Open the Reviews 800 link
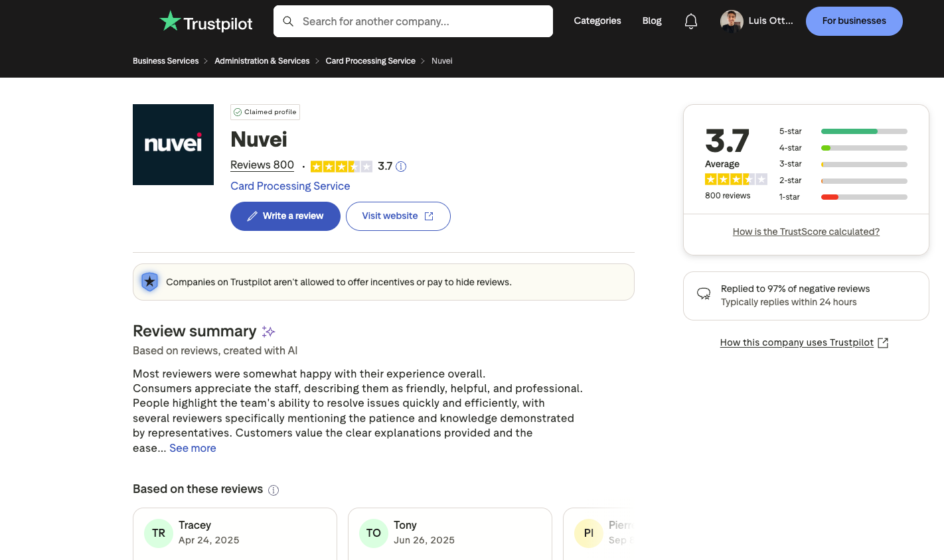 coord(262,165)
